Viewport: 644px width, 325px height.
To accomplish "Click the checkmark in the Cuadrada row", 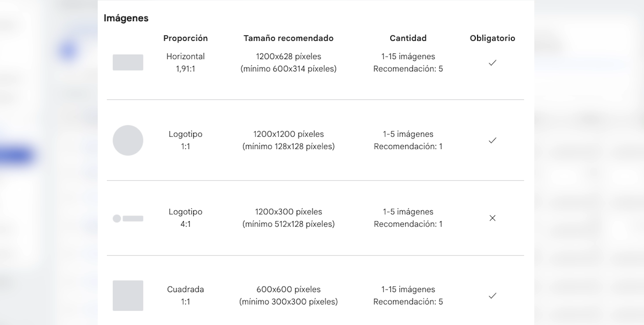I will [x=492, y=296].
